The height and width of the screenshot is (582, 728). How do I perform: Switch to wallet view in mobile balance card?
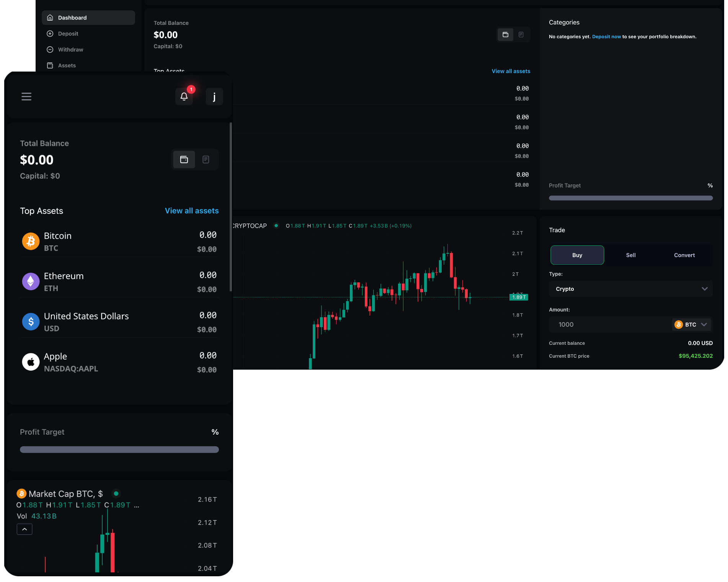(x=184, y=160)
